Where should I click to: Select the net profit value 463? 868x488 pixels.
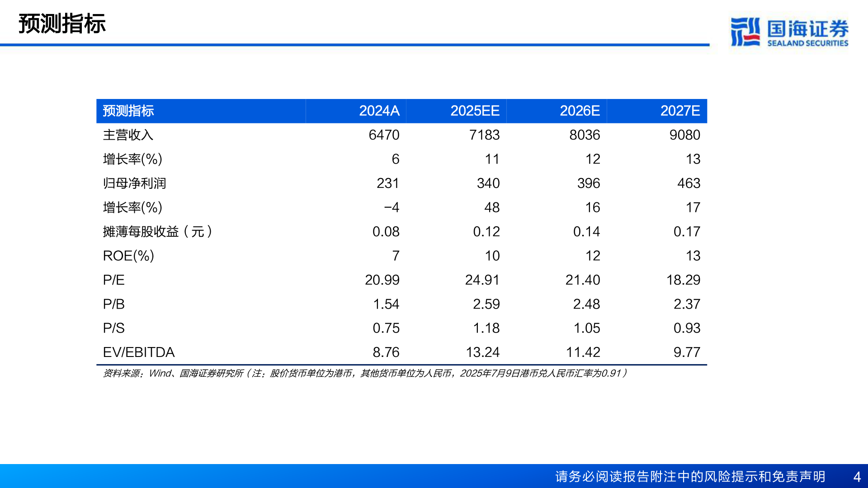[688, 183]
